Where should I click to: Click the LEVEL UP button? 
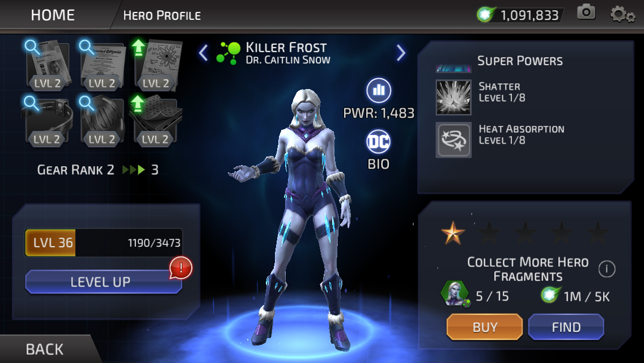point(104,281)
